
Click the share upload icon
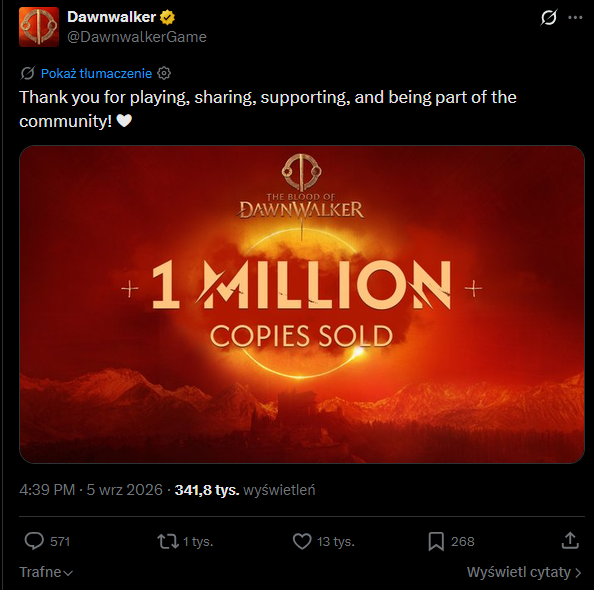(570, 541)
